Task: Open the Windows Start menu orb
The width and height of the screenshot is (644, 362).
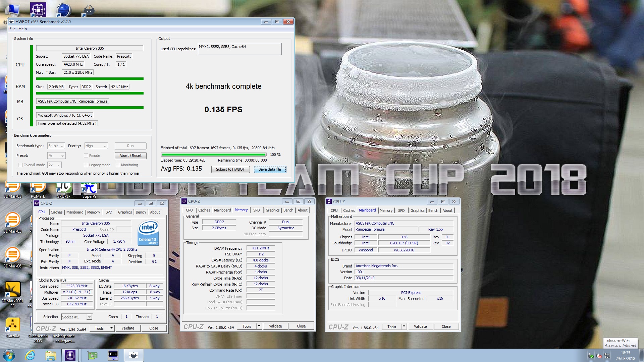Action: coord(9,355)
